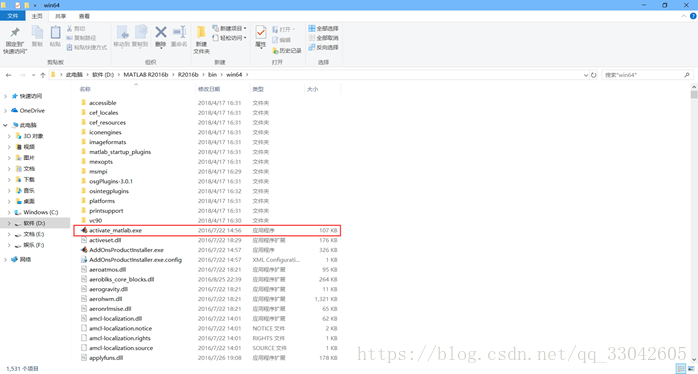Sort by Size (大小) column header

click(x=322, y=89)
